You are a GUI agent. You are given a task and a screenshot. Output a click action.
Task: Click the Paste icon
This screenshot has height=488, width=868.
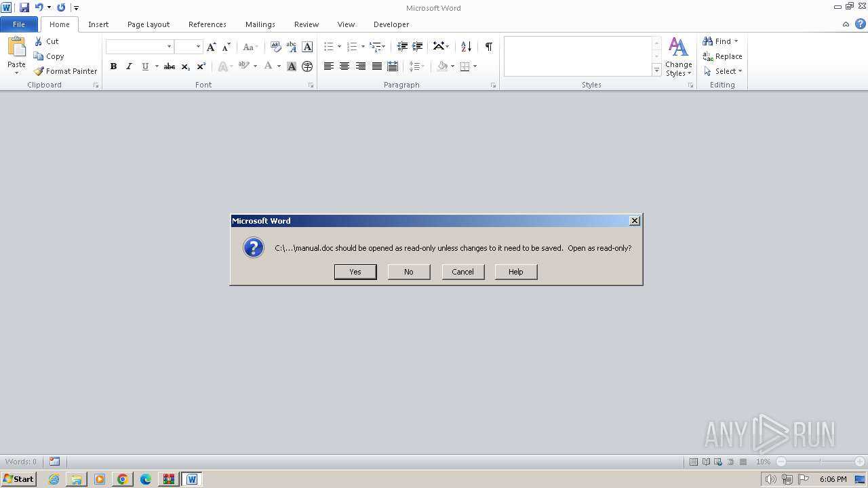pos(16,47)
